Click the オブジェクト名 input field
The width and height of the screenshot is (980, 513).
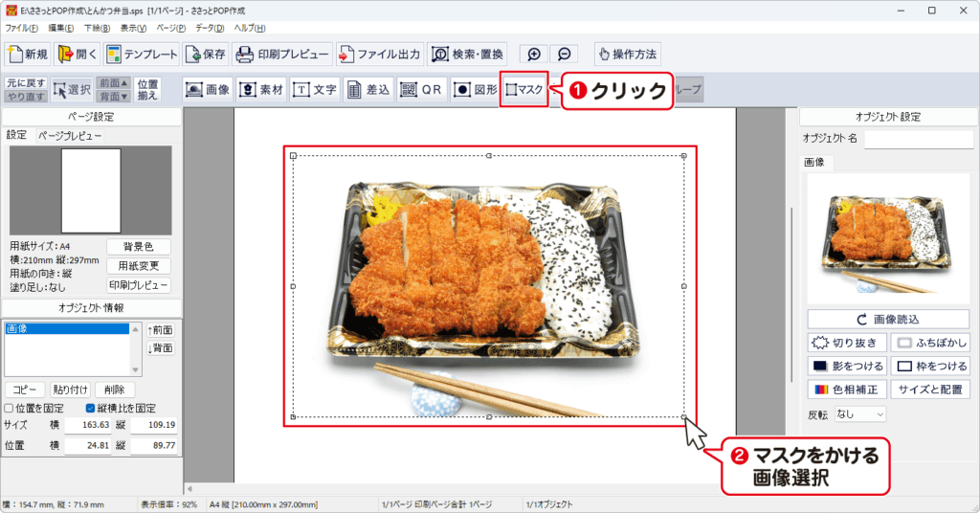pos(918,140)
